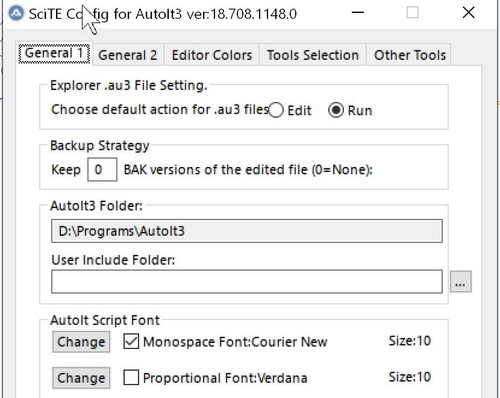Image resolution: width=500 pixels, height=398 pixels.
Task: Click the 'Explorer .au3 File Setting.' group title
Action: coord(129,85)
